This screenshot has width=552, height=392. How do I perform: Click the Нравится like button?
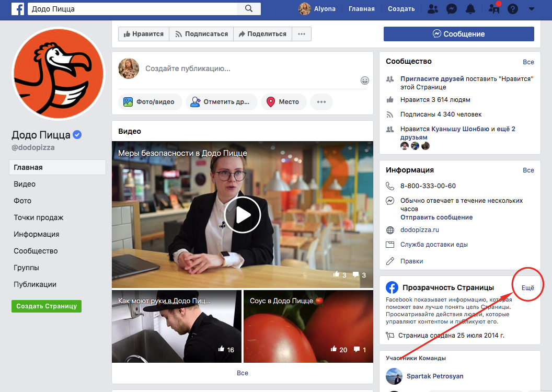tap(144, 34)
